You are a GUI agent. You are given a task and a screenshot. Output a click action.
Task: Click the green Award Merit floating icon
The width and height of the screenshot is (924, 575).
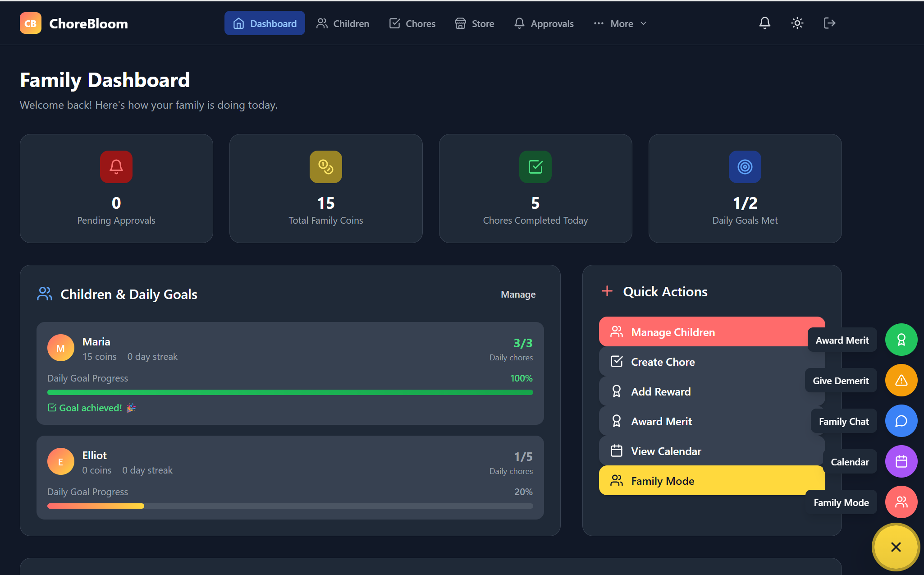click(x=901, y=340)
